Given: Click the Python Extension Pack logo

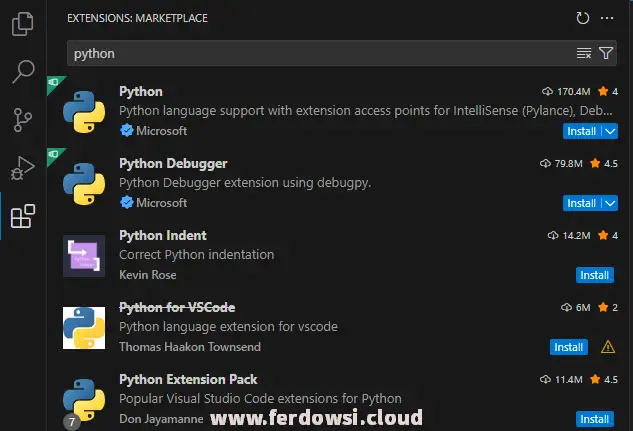Looking at the screenshot, I should [84, 400].
